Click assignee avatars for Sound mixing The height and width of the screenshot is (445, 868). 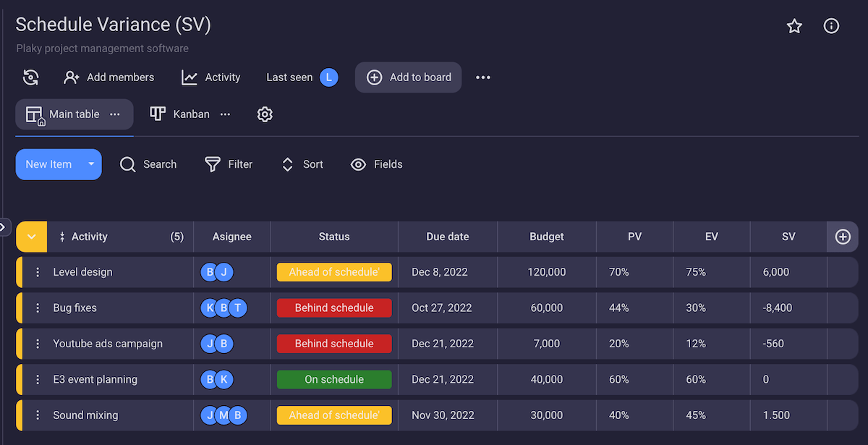[x=224, y=415]
